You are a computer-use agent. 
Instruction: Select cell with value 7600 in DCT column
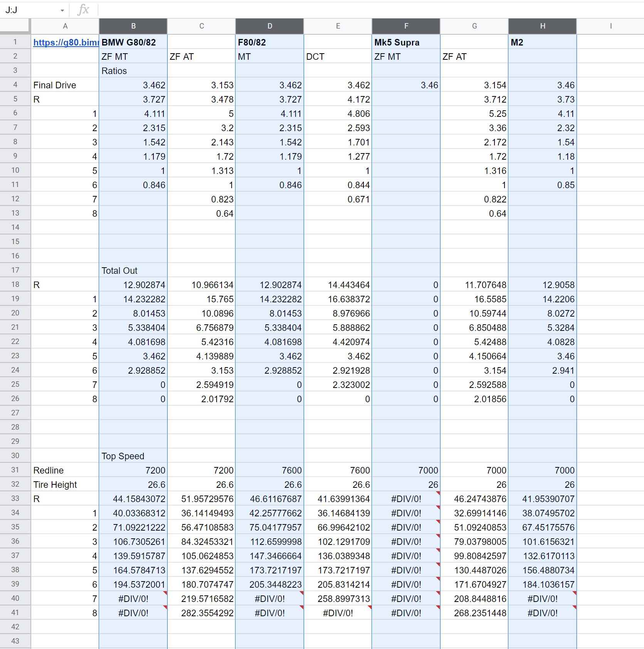(338, 470)
